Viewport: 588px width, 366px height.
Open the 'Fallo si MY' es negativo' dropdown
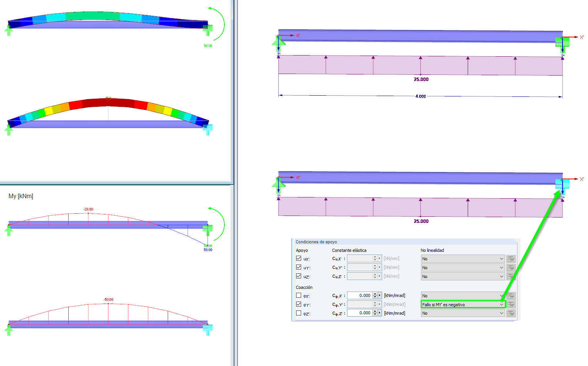[x=463, y=305]
